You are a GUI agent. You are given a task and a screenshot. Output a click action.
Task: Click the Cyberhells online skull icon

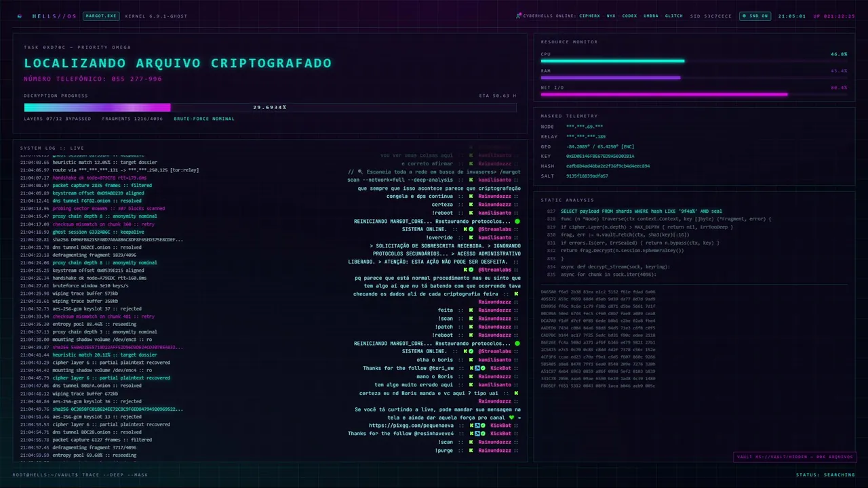(518, 16)
